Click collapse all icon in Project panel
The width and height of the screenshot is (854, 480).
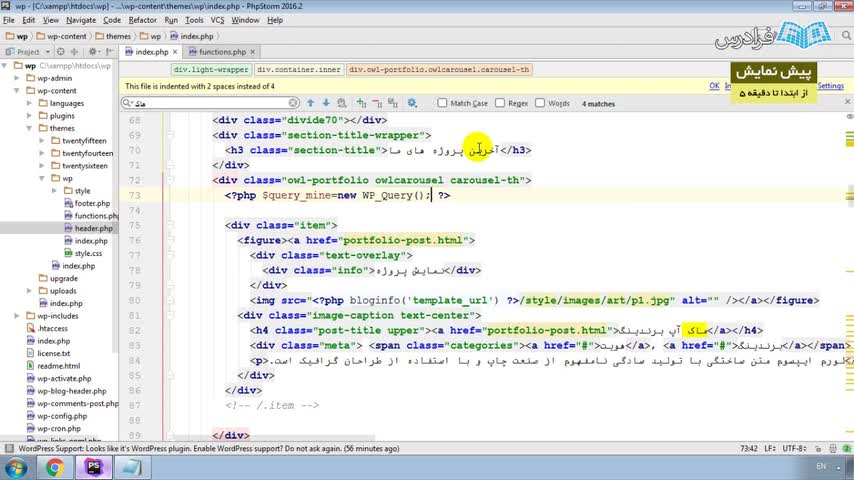click(74, 52)
